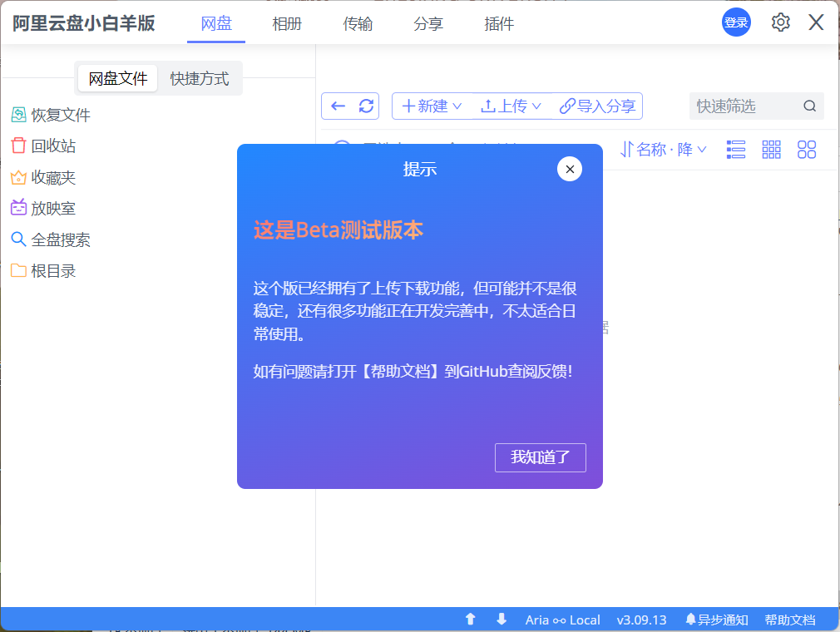
Task: Open the 根目录 root folder
Action: pos(45,270)
